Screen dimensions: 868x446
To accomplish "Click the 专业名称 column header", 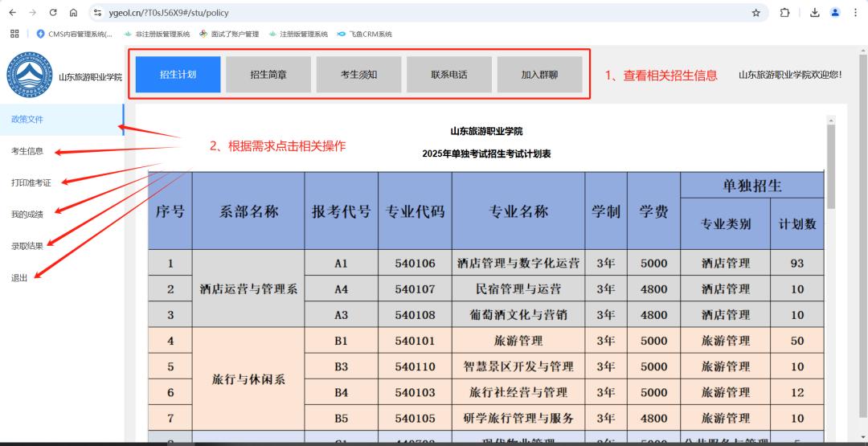I will pos(518,211).
